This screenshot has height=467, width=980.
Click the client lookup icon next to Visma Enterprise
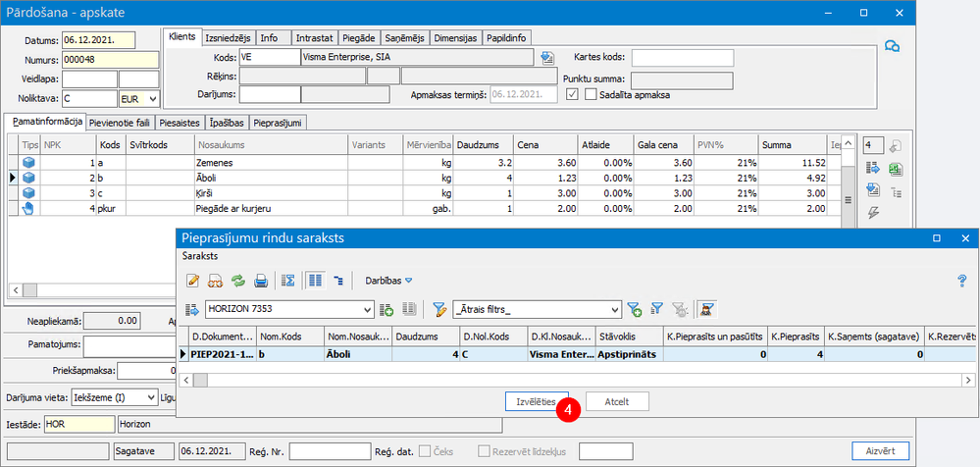(547, 58)
